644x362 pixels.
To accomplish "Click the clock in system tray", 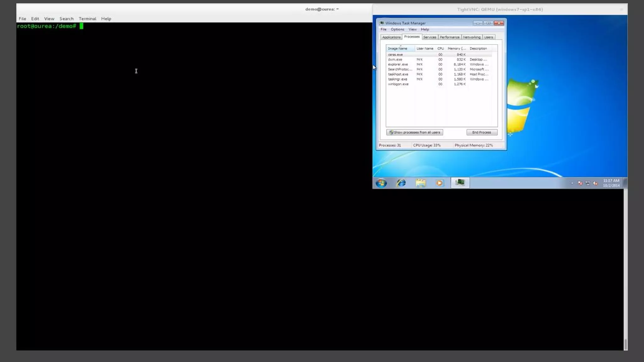I will click(611, 183).
